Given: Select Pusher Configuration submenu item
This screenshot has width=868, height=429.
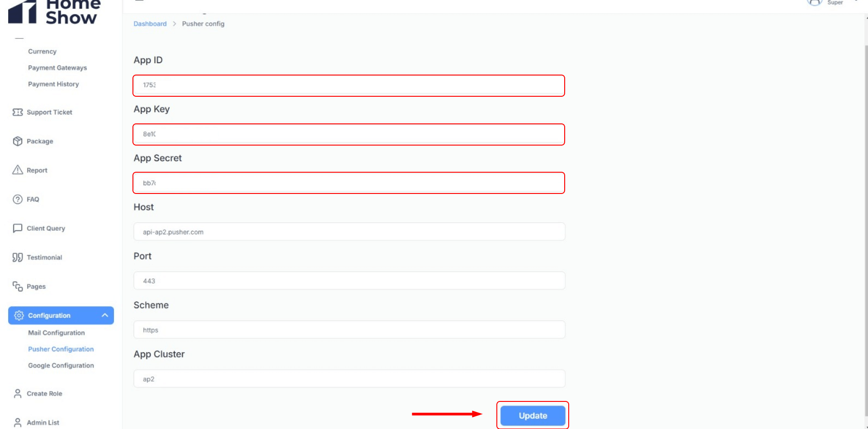Looking at the screenshot, I should click(x=61, y=349).
